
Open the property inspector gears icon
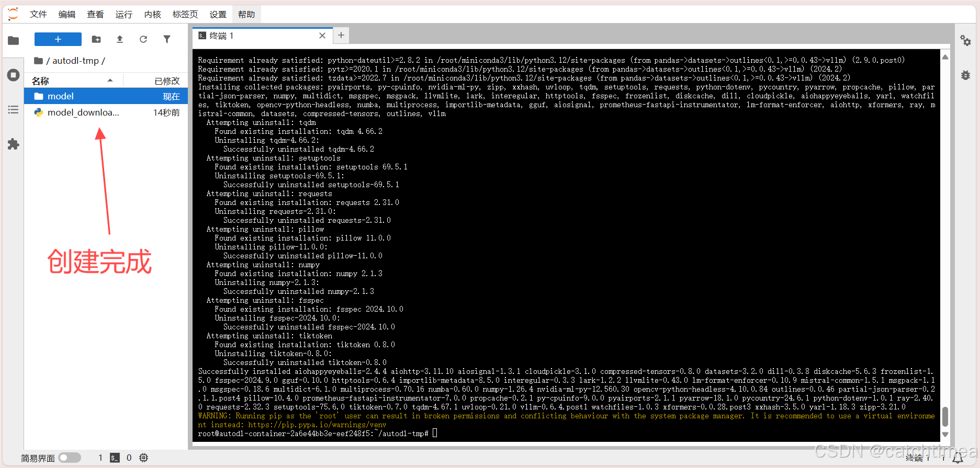tap(965, 41)
